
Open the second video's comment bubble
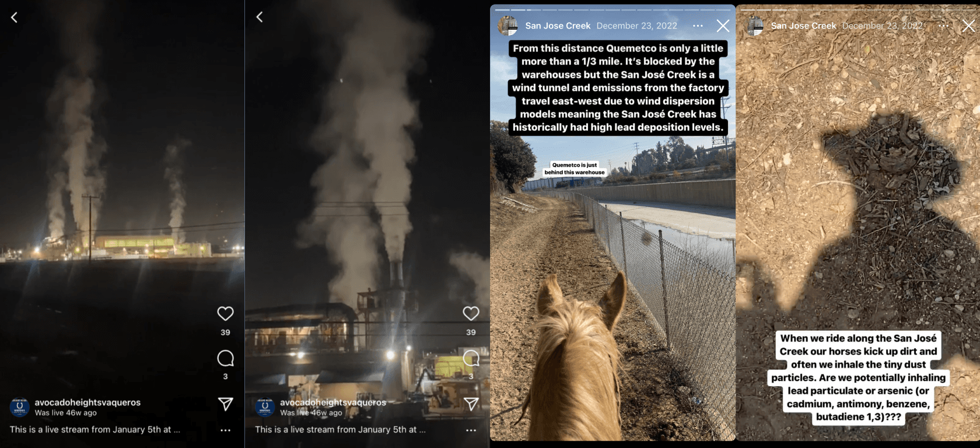tap(471, 358)
